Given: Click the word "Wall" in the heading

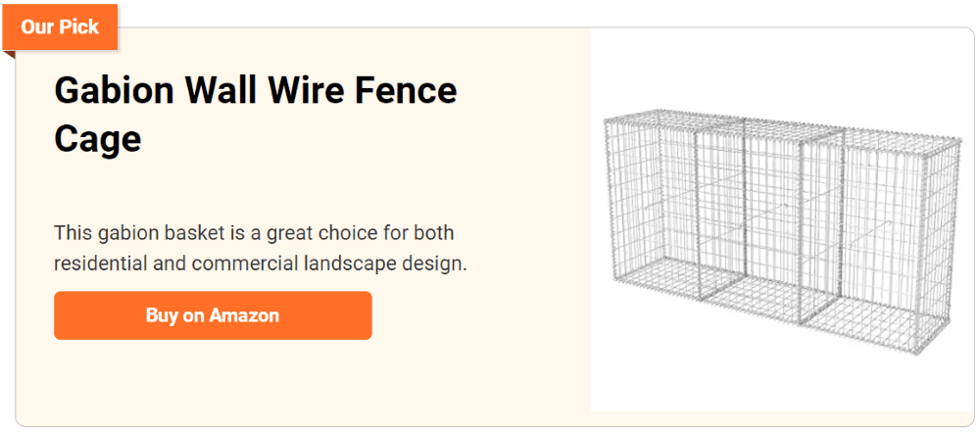Looking at the screenshot, I should 221,91.
